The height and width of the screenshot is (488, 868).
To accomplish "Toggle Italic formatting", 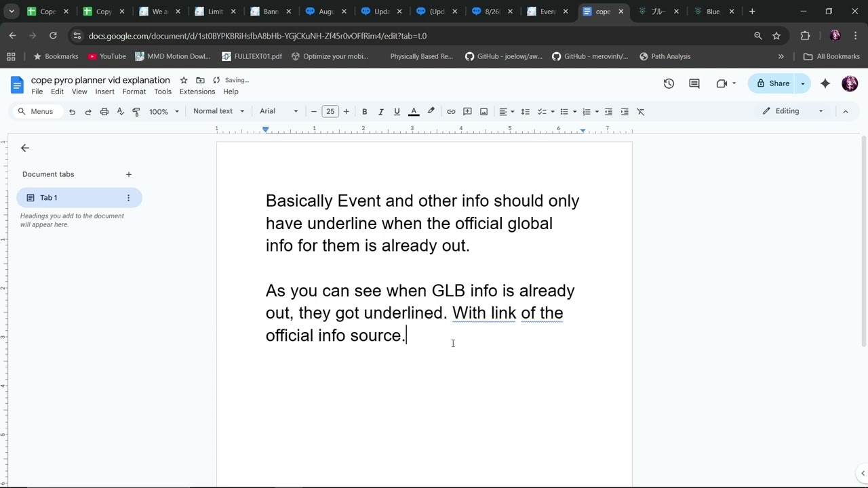I will (x=380, y=112).
